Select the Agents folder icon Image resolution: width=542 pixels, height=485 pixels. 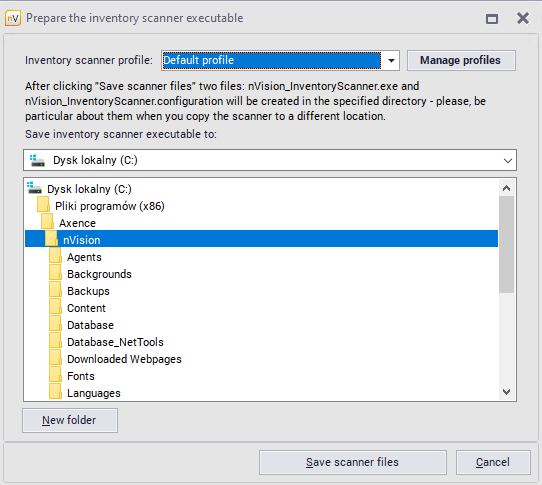(55, 257)
